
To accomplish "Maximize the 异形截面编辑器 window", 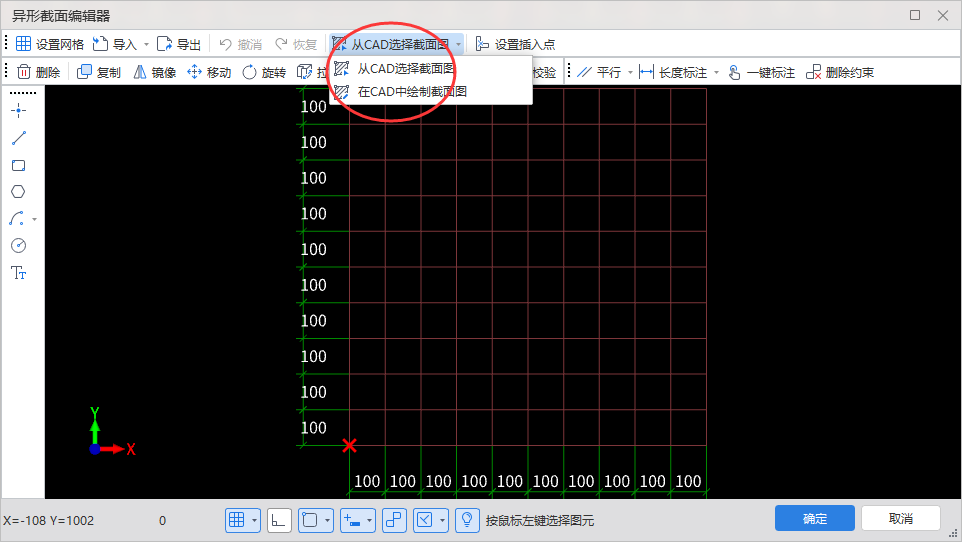I will tap(915, 15).
